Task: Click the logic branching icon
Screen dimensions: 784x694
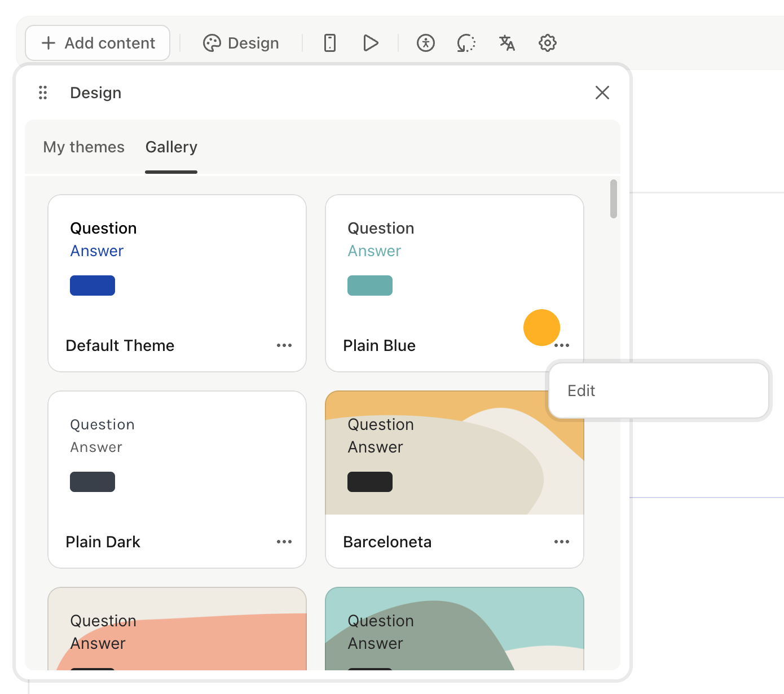Action: [466, 43]
